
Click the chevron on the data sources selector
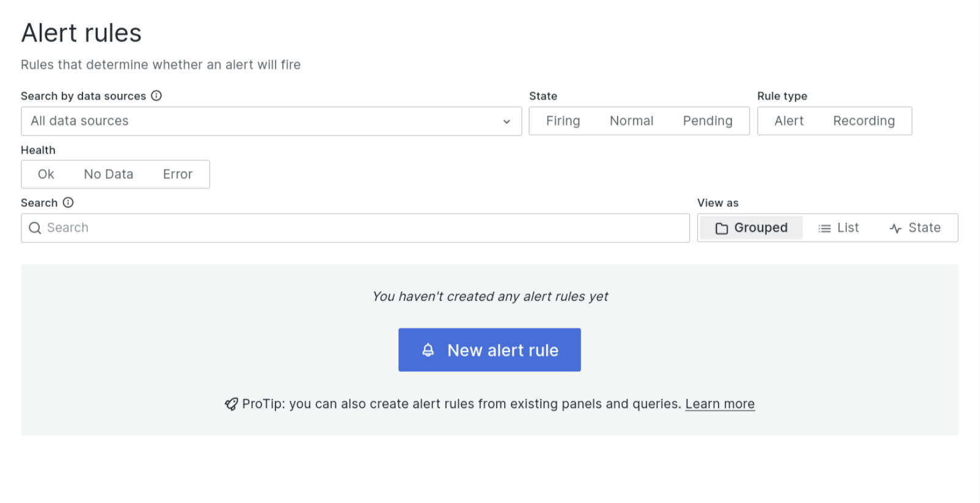pyautogui.click(x=506, y=121)
